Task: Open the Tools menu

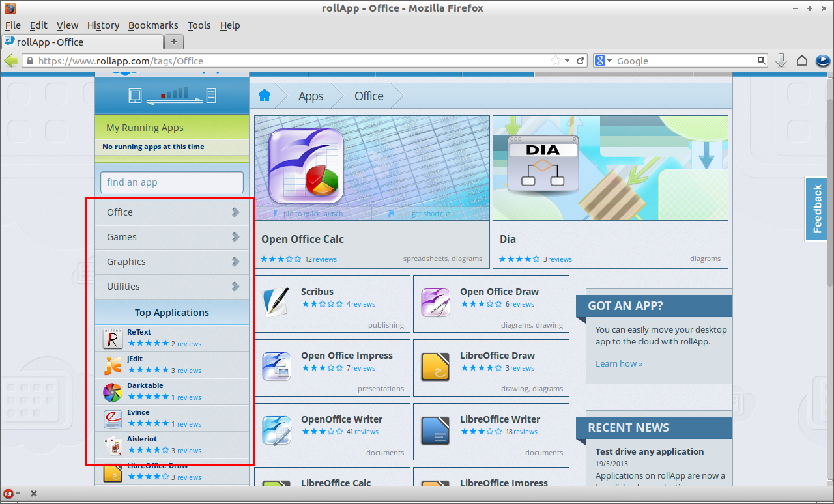Action: click(x=199, y=25)
